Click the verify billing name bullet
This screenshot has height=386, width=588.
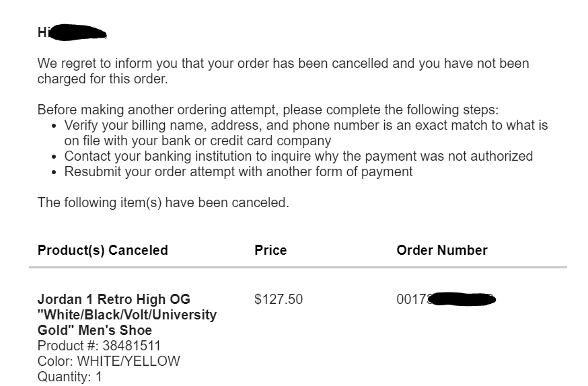[x=305, y=132]
